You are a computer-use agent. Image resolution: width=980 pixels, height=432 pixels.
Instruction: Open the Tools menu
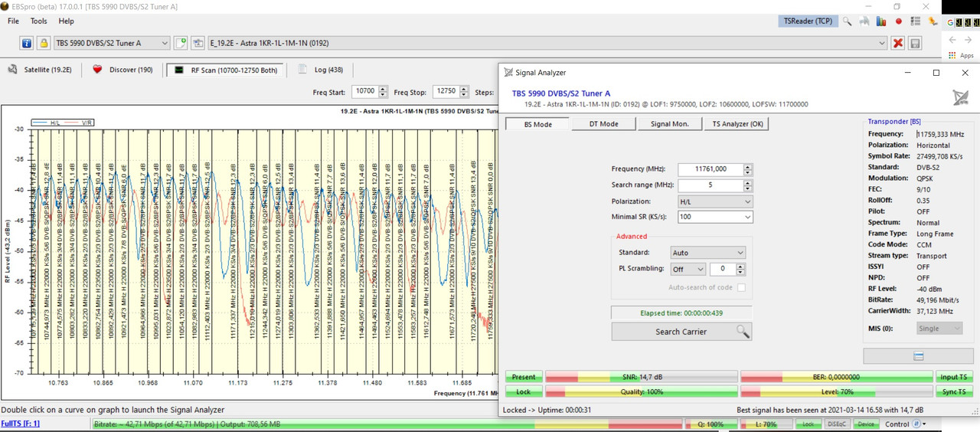pos(38,21)
